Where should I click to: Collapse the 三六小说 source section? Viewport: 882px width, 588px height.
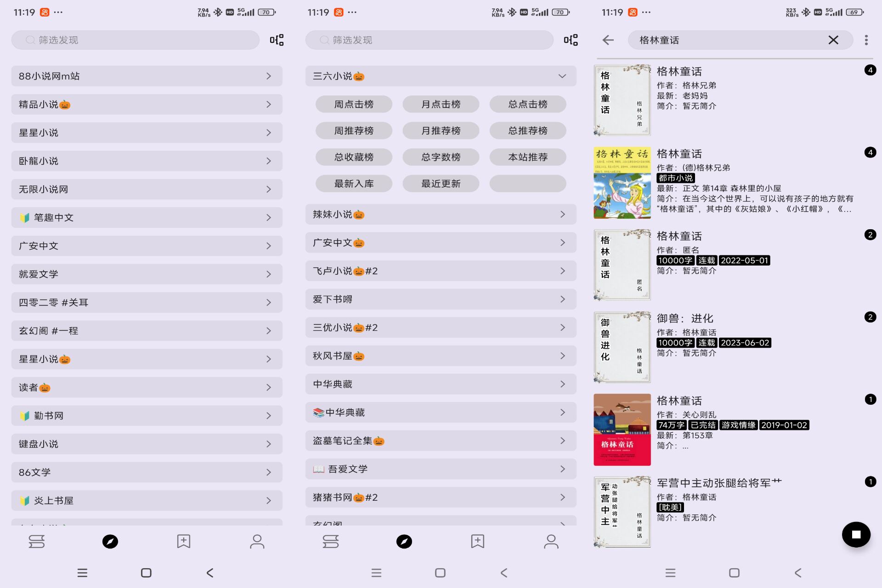pos(562,76)
